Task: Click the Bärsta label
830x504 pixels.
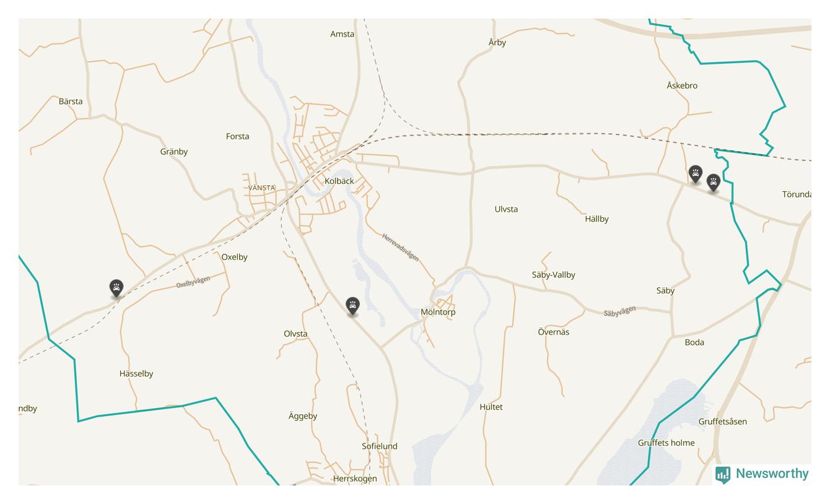Action: click(x=71, y=101)
